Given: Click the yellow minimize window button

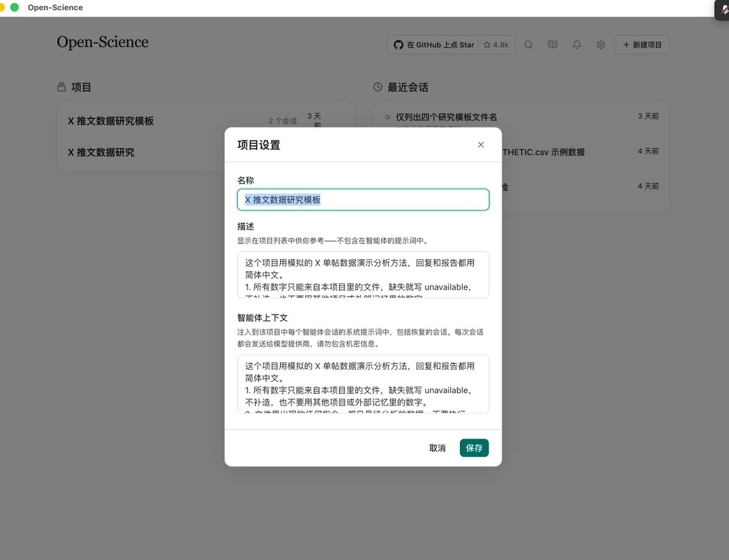Looking at the screenshot, I should click(x=2, y=7).
